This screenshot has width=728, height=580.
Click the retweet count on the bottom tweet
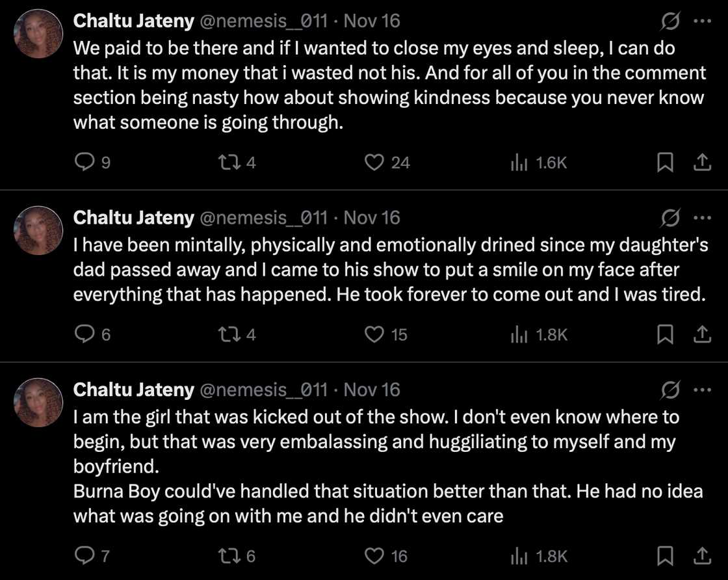pos(236,556)
